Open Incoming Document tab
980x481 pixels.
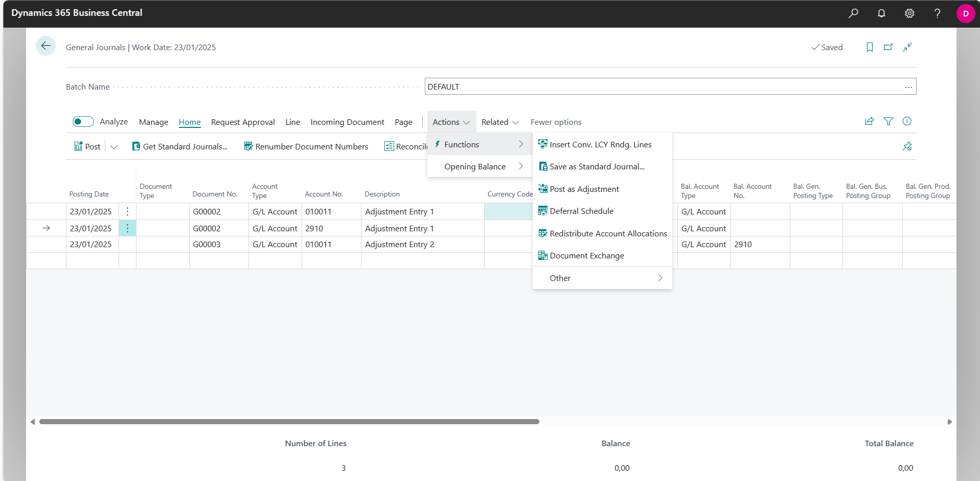tap(347, 122)
